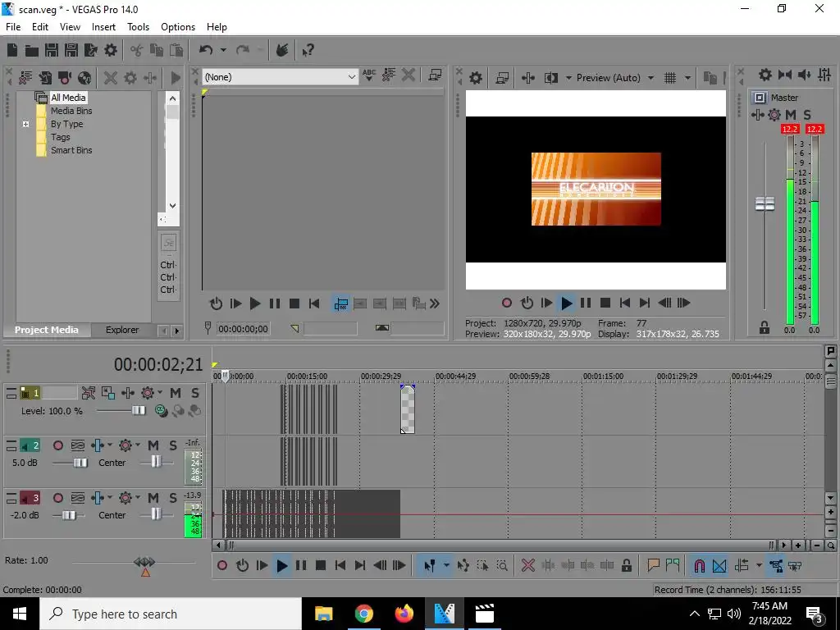Mute the Master bus
This screenshot has height=630, width=840.
click(791, 115)
